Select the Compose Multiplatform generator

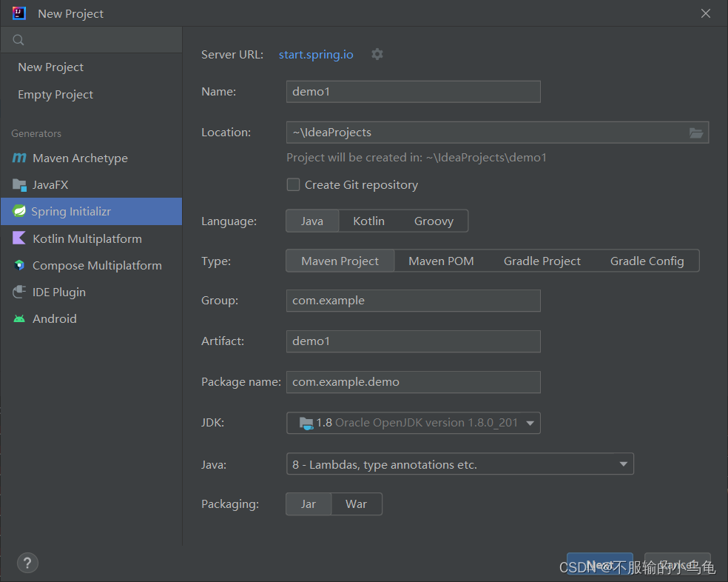[91, 265]
